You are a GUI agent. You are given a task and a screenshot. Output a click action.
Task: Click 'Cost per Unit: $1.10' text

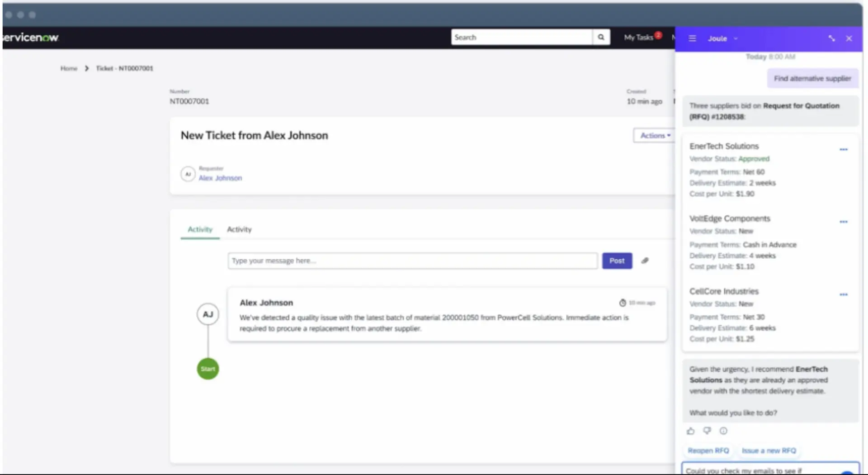tap(722, 266)
